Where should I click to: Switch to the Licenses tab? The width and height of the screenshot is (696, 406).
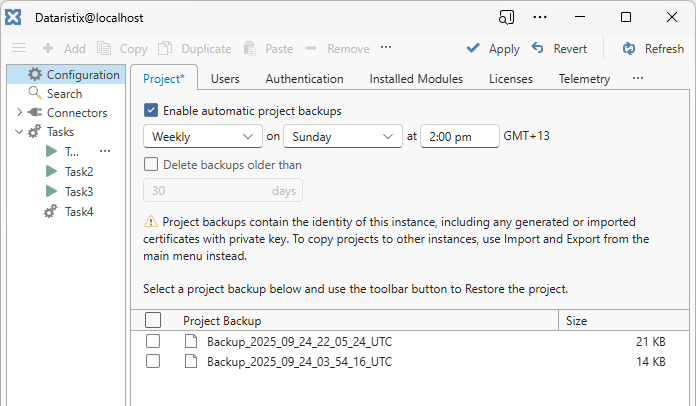(x=511, y=79)
